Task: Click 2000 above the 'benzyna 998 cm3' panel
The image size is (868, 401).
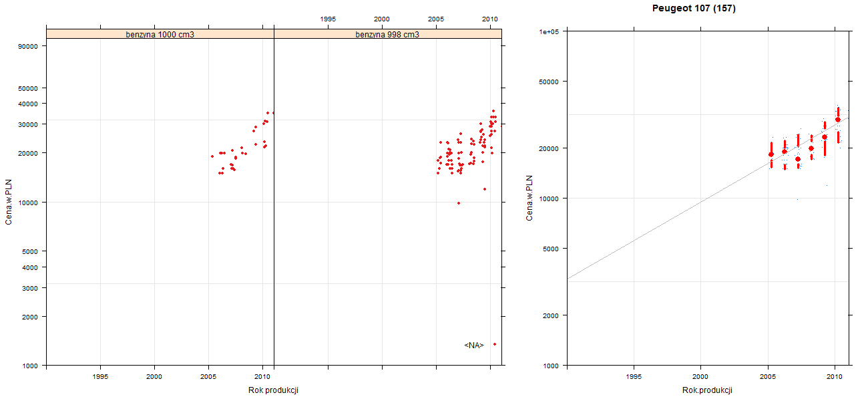Action: pyautogui.click(x=382, y=19)
